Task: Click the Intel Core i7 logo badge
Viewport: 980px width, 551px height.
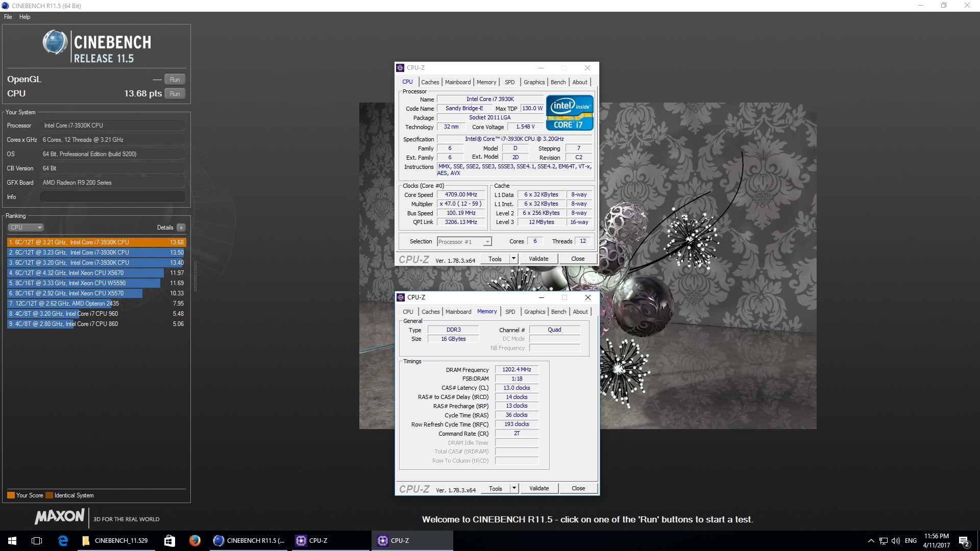Action: click(x=570, y=113)
